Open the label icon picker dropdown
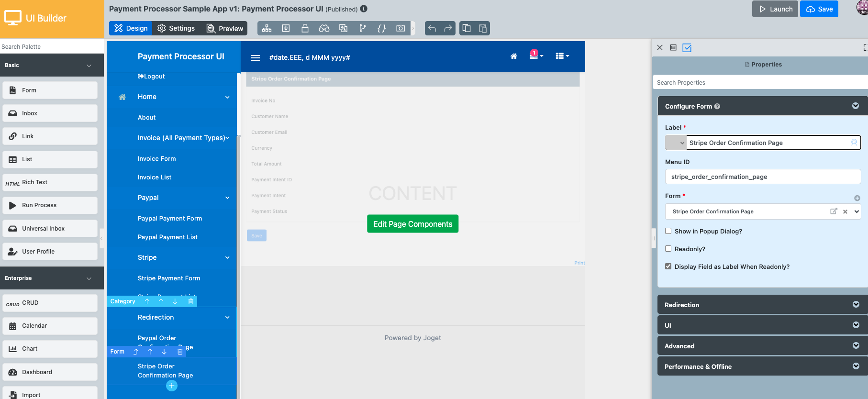The height and width of the screenshot is (399, 868). [x=676, y=143]
